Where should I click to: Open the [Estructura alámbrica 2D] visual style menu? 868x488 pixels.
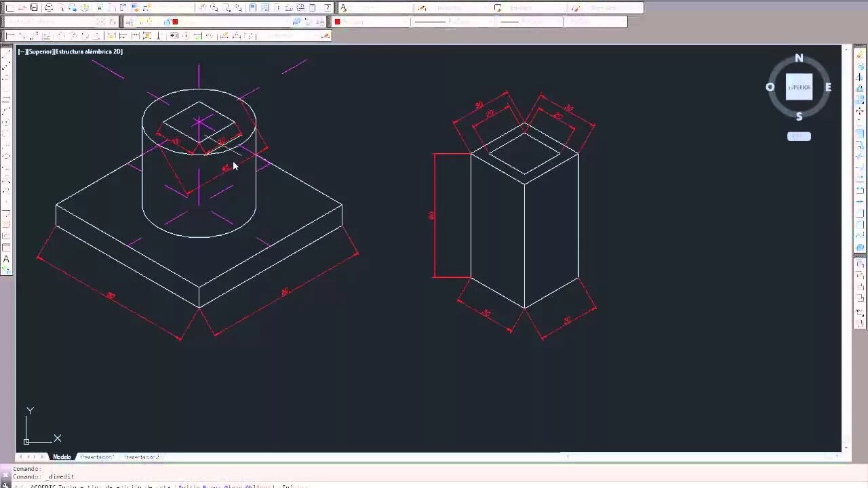(88, 52)
